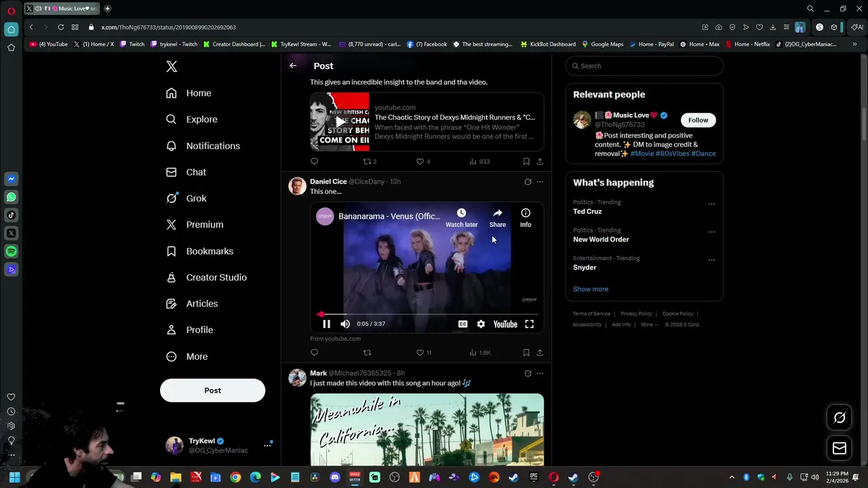
Task: Open Messages floating envelope button
Action: click(x=840, y=448)
